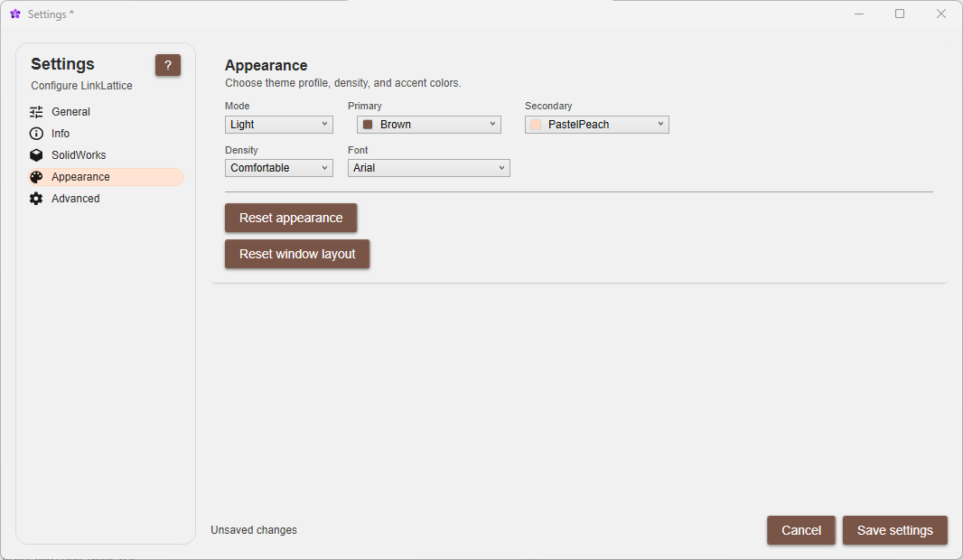
Task: Click the Reset appearance button
Action: point(290,218)
